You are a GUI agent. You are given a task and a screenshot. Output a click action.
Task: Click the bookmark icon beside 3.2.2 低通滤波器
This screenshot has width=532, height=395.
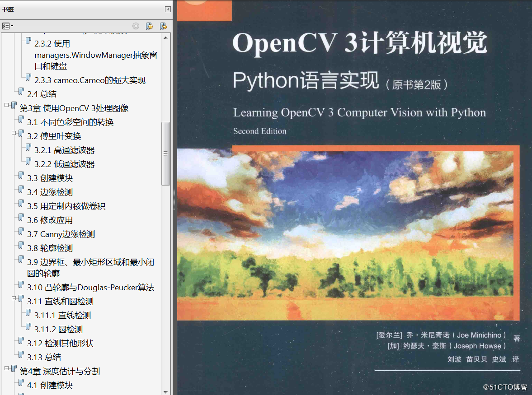coord(28,161)
